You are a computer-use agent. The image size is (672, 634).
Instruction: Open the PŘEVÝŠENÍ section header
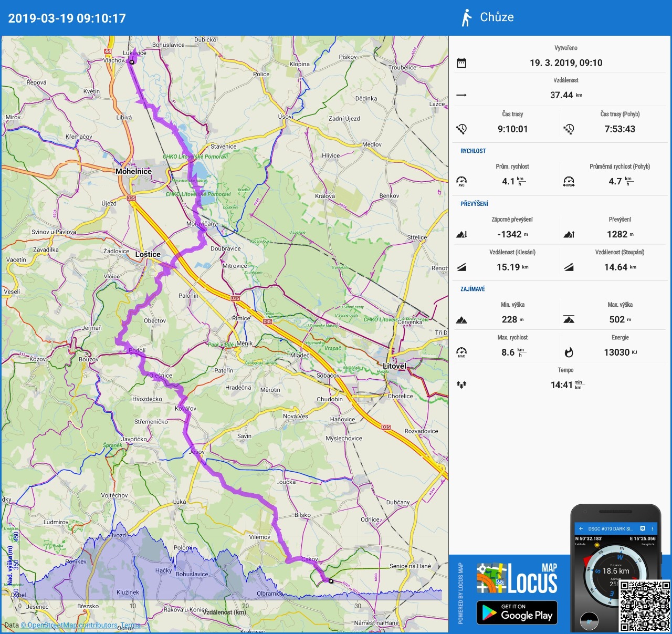click(x=474, y=203)
